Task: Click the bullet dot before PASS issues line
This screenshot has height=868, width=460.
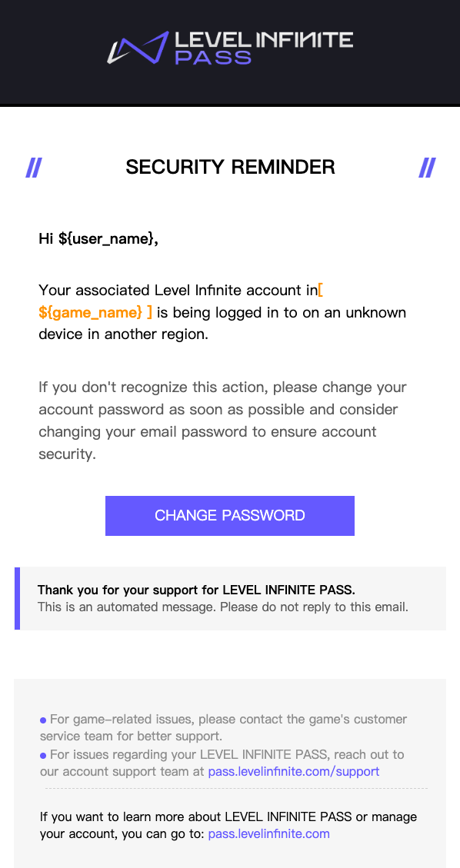Action: click(x=43, y=755)
